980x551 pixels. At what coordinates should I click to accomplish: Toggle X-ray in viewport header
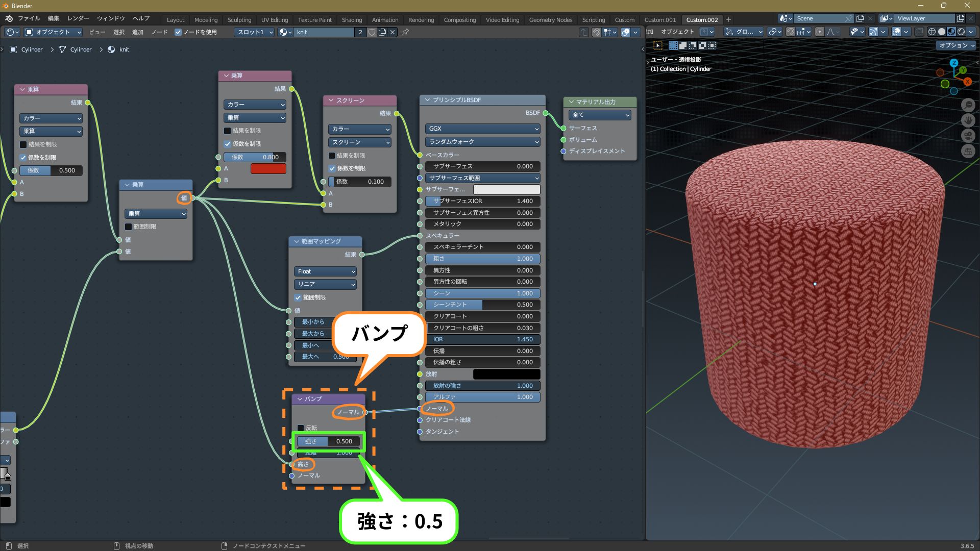click(x=919, y=32)
